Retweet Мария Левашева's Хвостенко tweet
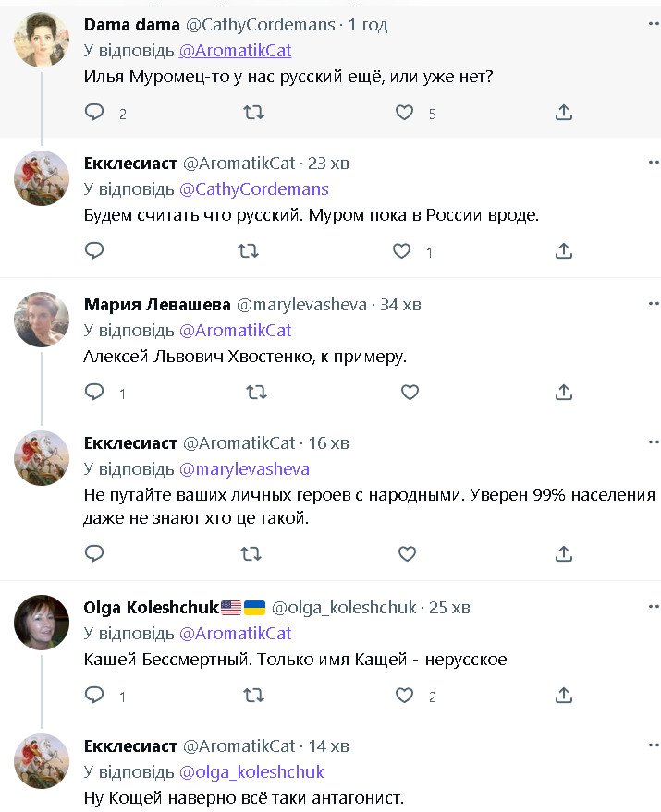This screenshot has height=812, width=661. [x=251, y=393]
